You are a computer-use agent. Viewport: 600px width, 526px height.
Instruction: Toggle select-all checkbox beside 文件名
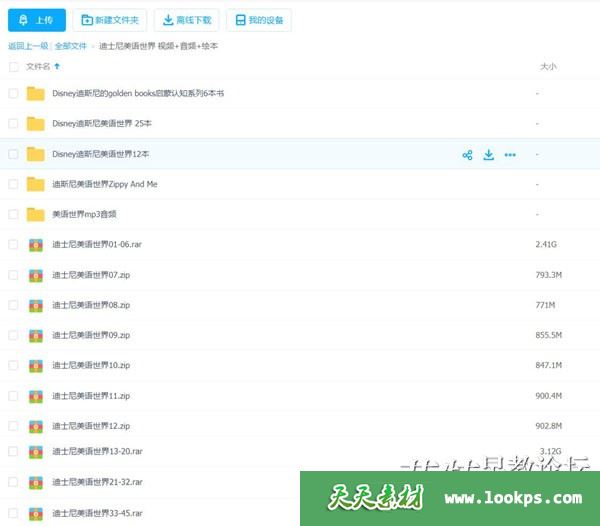[13, 67]
